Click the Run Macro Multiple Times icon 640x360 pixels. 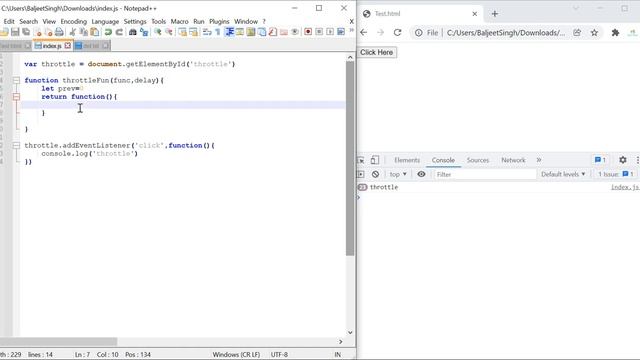(x=341, y=32)
